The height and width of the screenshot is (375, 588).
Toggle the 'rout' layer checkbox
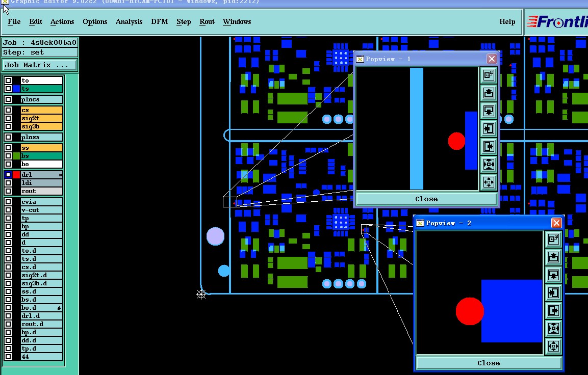point(8,191)
